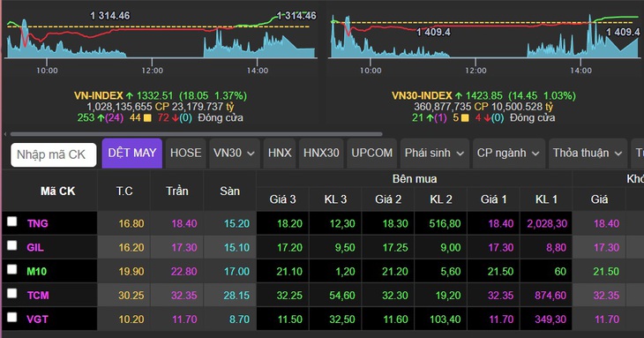
Task: Click the horizontal scrollbar below the charts
Action: point(197,134)
